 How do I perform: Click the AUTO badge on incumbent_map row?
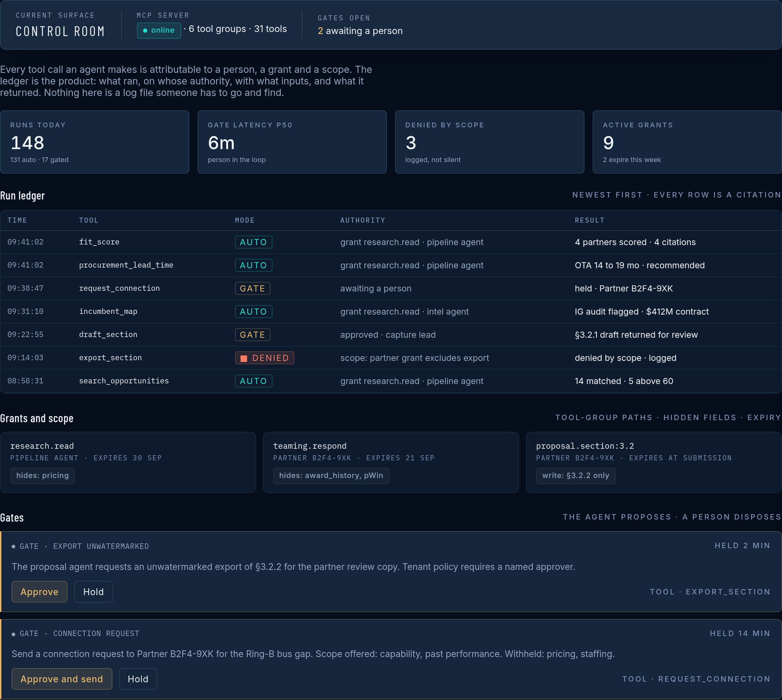tap(254, 312)
